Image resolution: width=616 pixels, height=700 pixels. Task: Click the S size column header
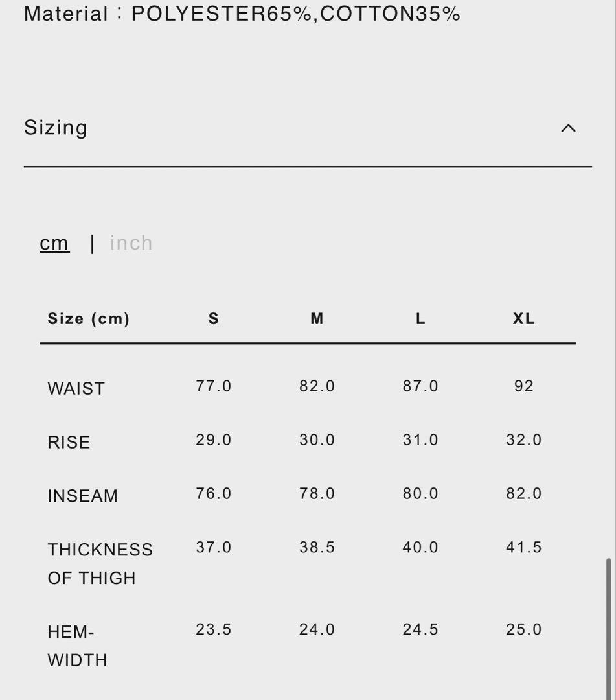214,319
